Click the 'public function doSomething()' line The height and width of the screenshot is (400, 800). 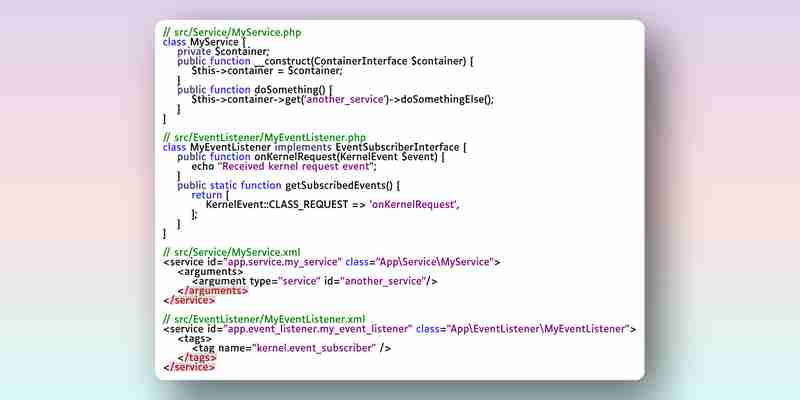255,90
